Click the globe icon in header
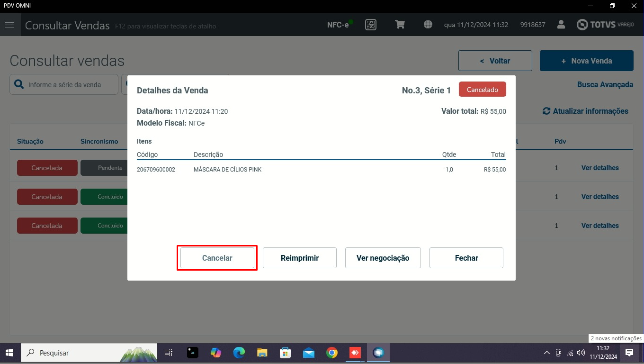 (x=428, y=25)
